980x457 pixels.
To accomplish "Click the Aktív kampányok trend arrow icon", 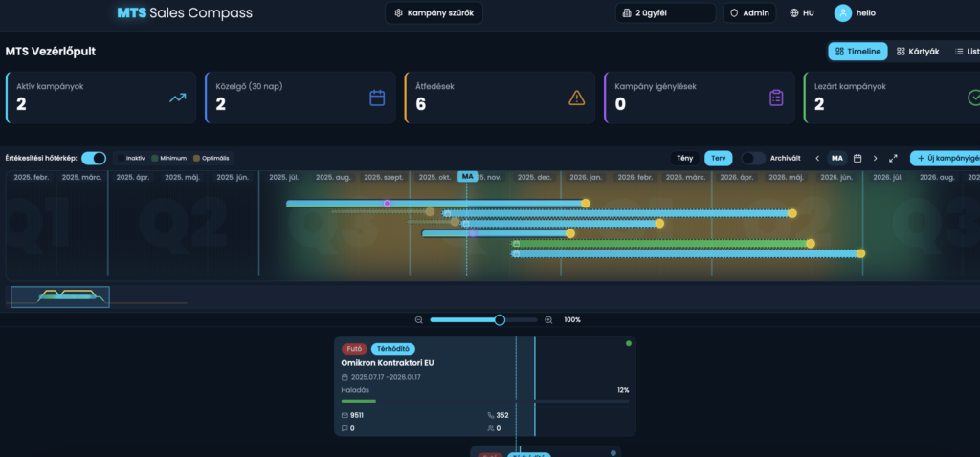I will tap(177, 98).
